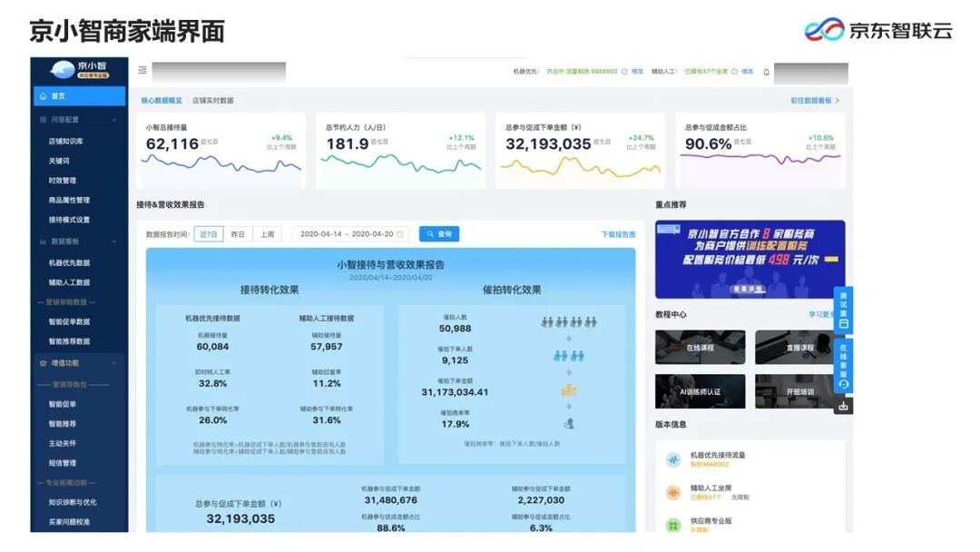Image resolution: width=980 pixels, height=552 pixels.
Task: Open the 开班培训 tutorial thumbnail
Action: [x=800, y=391]
